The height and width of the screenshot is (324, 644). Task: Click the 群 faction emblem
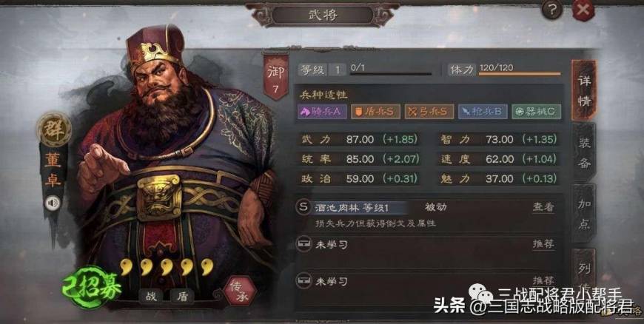tap(54, 129)
